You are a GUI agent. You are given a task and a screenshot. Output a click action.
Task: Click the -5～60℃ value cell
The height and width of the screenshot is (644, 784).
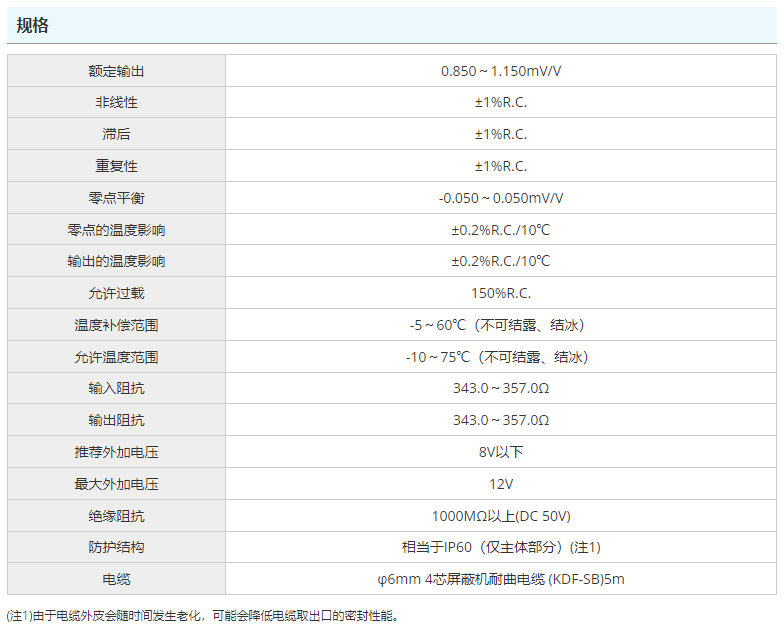pyautogui.click(x=501, y=325)
